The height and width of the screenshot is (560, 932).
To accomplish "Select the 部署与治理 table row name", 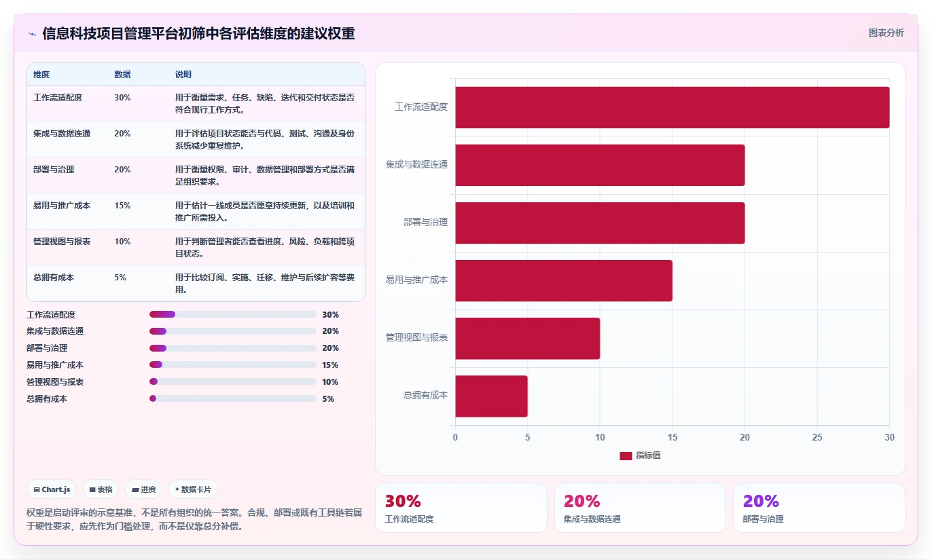I will click(54, 170).
